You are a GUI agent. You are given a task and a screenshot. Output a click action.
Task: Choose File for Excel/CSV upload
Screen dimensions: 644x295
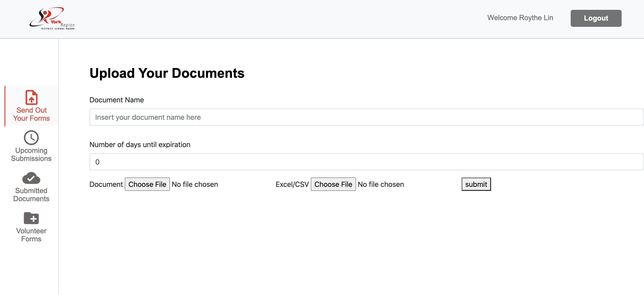[333, 184]
